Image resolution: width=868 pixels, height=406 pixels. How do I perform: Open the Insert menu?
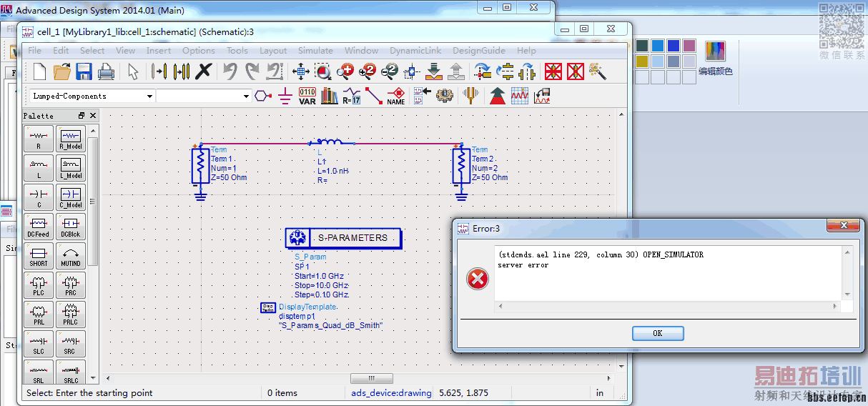(x=159, y=51)
